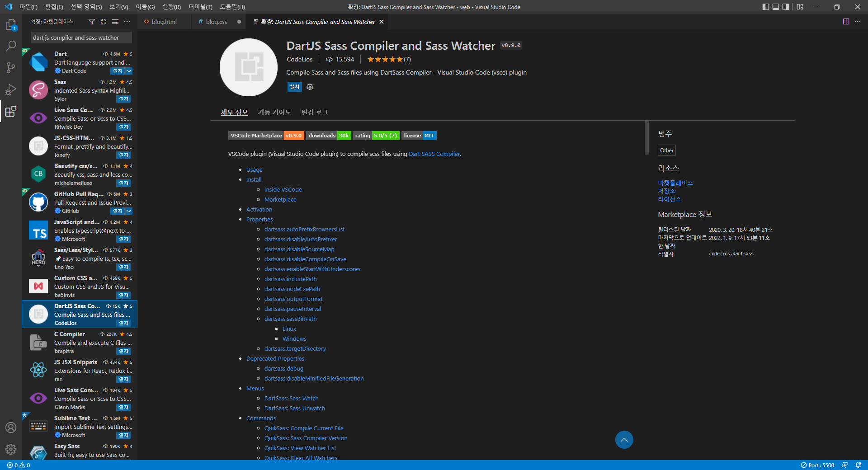
Task: Click the Port : 5500 status item
Action: pyautogui.click(x=817, y=465)
